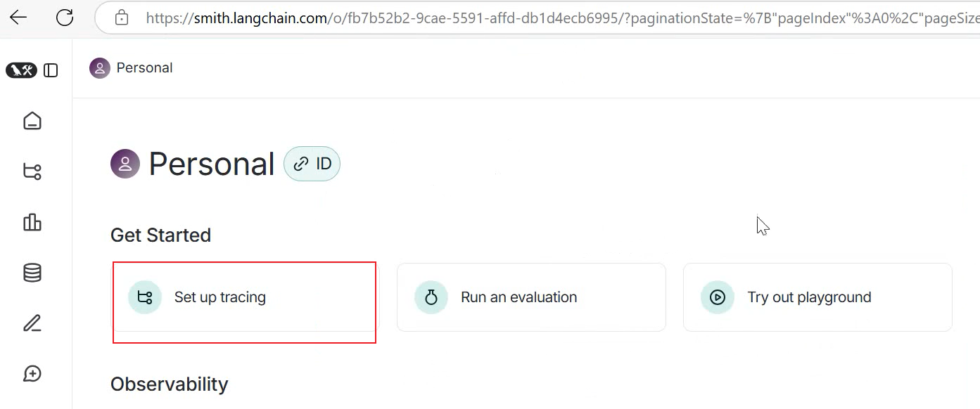The image size is (980, 409).
Task: Click the browser back arrow
Action: (x=19, y=18)
